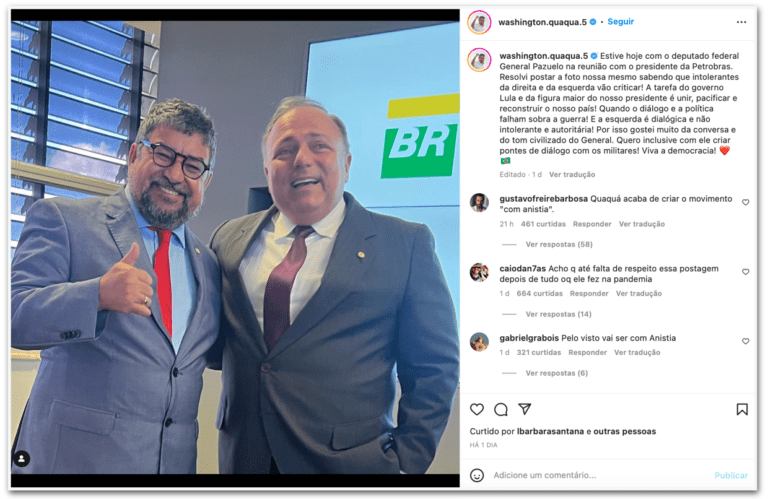
Task: Open the emoji picker in the comment box
Action: (477, 475)
